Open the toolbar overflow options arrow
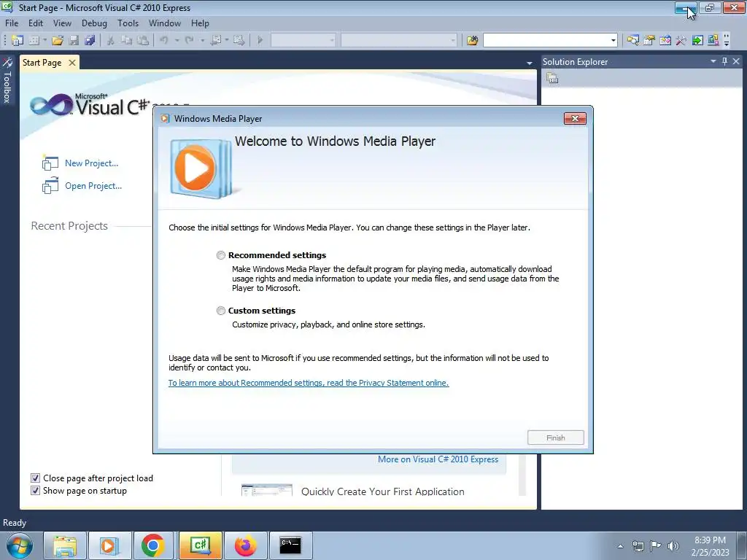This screenshot has width=747, height=560. click(x=727, y=41)
